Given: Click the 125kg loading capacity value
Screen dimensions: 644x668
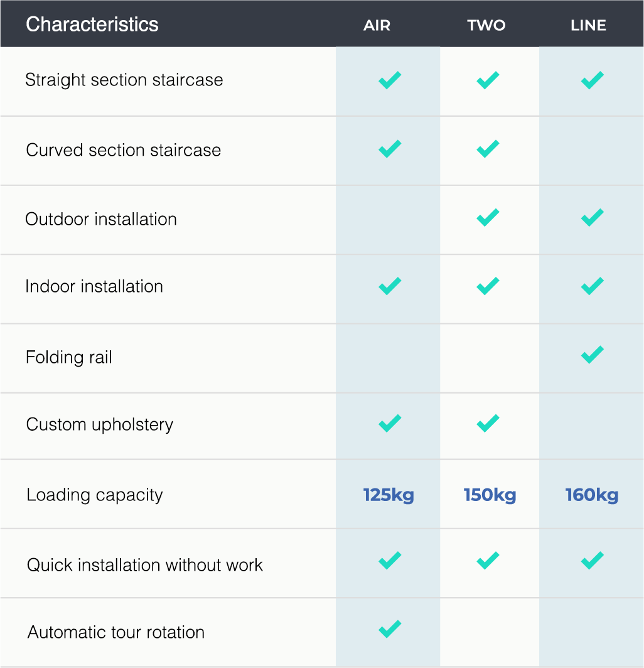Looking at the screenshot, I should point(389,495).
